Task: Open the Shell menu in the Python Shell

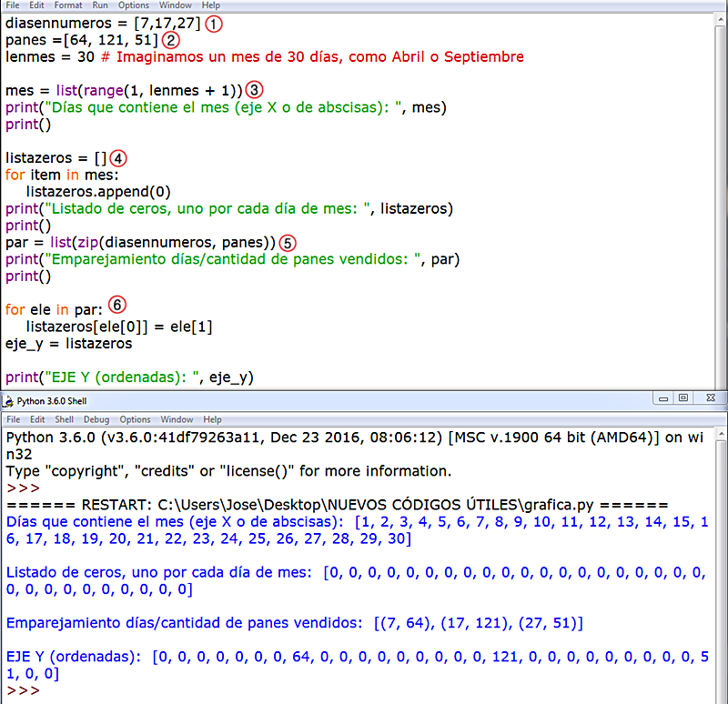Action: 65,419
